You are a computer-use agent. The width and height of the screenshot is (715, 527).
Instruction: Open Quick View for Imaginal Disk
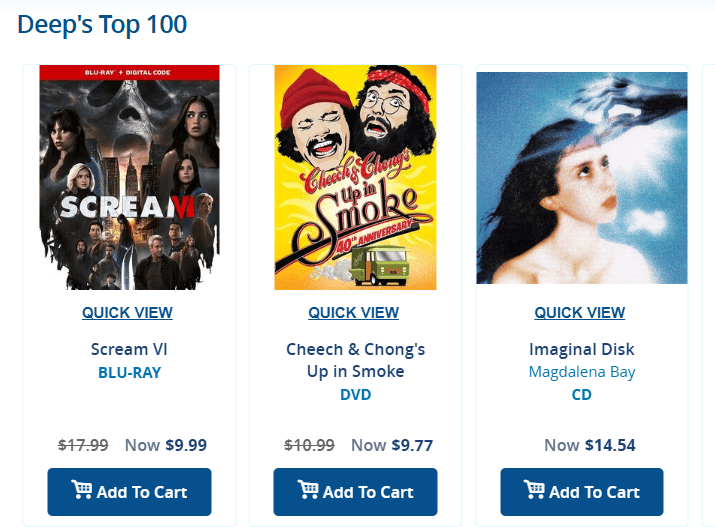coord(580,313)
